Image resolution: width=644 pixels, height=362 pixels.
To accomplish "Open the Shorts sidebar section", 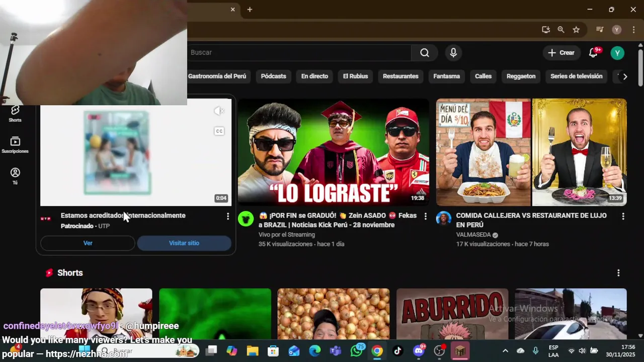I will pyautogui.click(x=15, y=114).
